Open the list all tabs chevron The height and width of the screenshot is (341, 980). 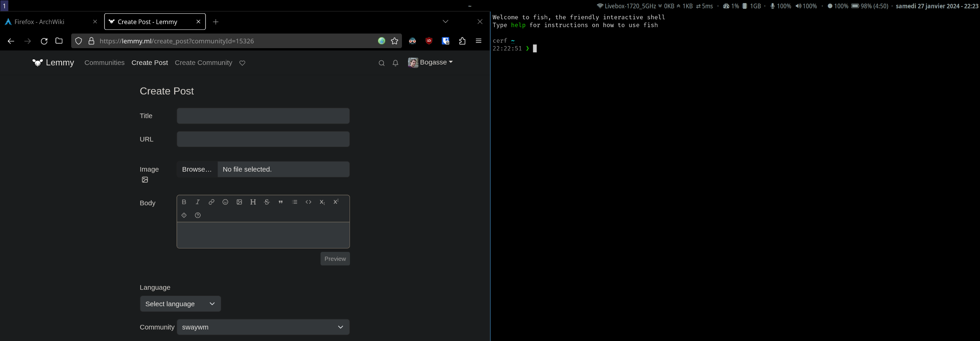445,21
